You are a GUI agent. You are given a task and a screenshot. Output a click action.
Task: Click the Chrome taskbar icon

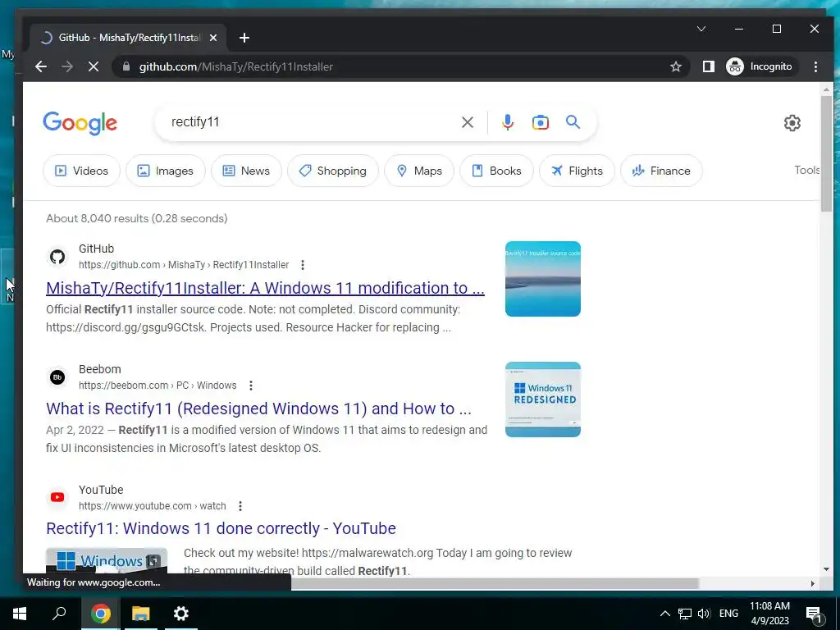(x=100, y=614)
